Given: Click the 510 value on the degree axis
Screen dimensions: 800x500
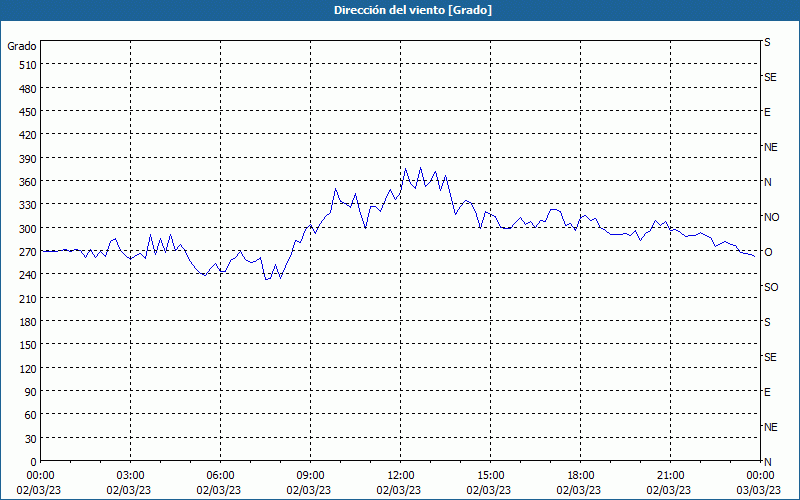Looking at the screenshot, I should point(28,65).
